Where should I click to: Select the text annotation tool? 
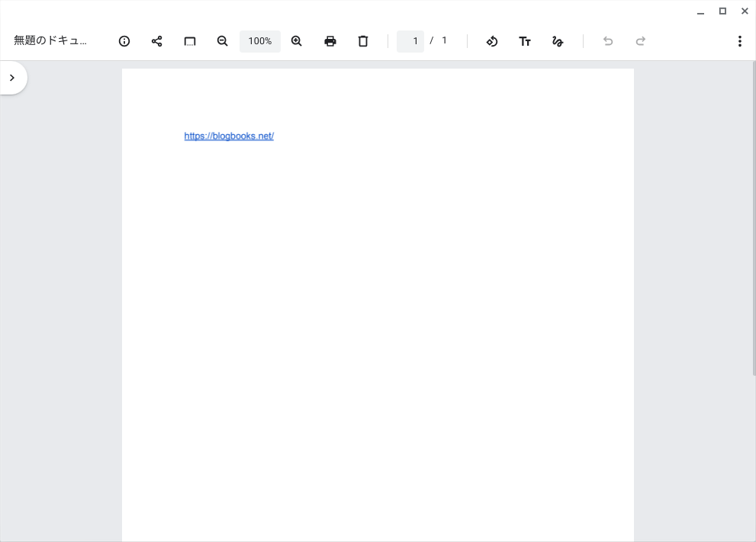(525, 41)
